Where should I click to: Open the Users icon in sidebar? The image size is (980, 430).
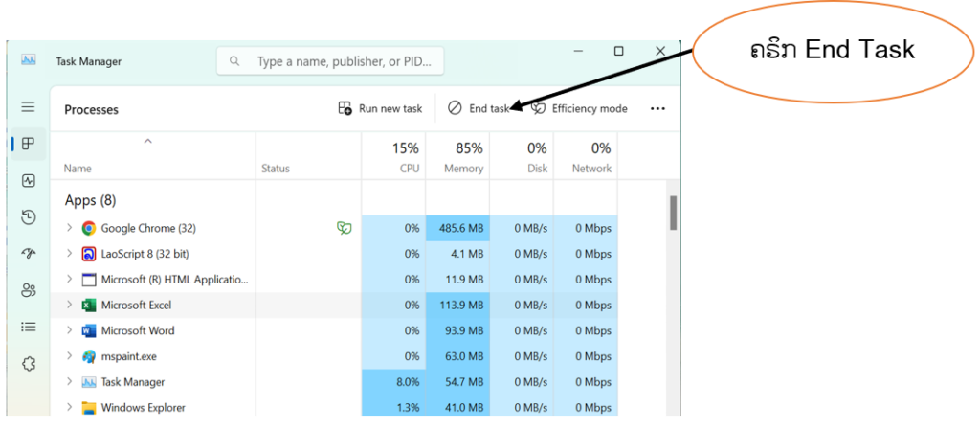click(x=29, y=290)
